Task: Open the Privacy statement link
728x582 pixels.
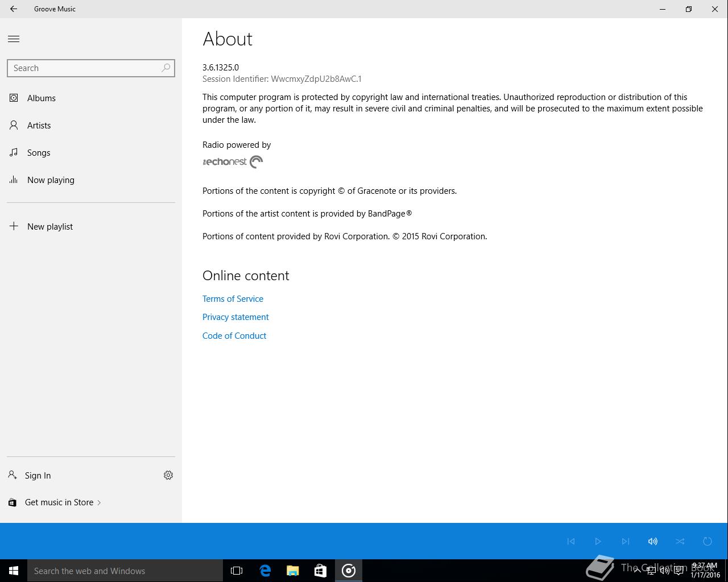Action: (x=235, y=317)
